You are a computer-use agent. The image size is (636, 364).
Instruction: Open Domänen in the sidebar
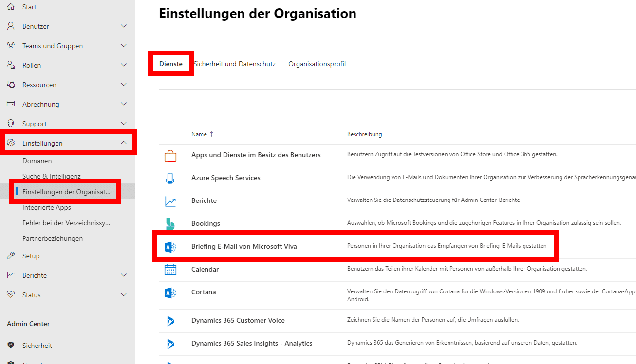[37, 161]
